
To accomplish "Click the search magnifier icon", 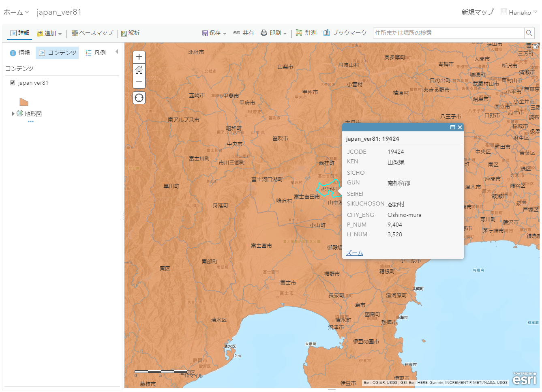I will pos(529,33).
